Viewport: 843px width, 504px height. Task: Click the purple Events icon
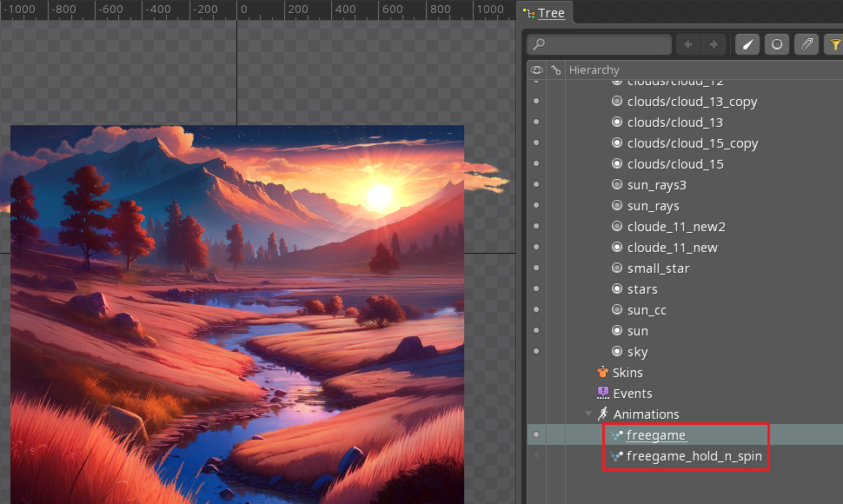point(602,393)
